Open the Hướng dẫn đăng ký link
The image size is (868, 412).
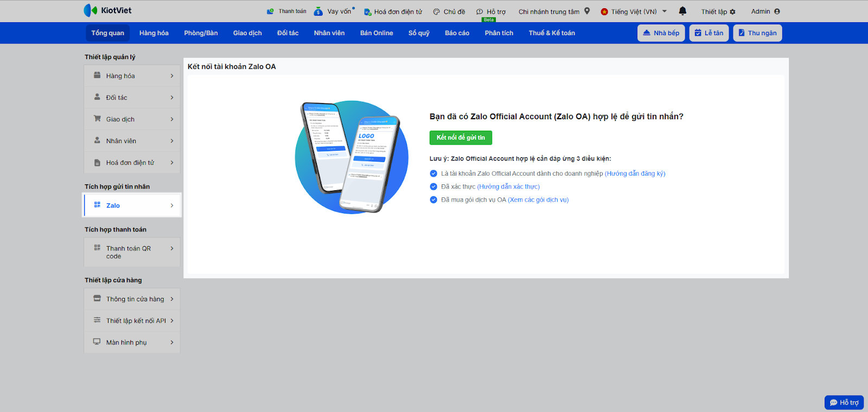tap(635, 173)
